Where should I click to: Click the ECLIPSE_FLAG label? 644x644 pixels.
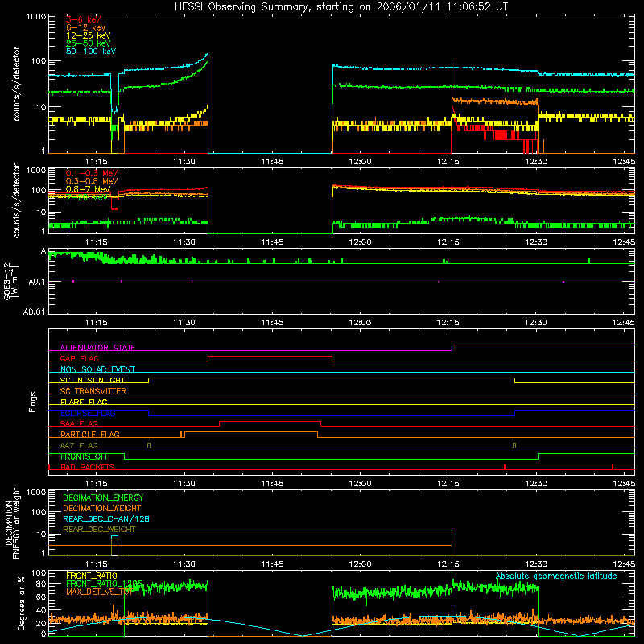[88, 413]
